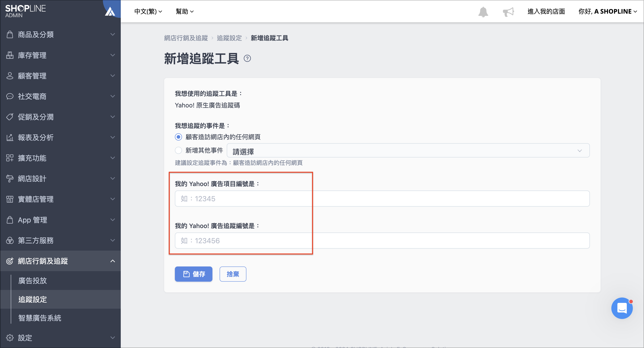Click the 庫存管理 inventory boxes icon
The width and height of the screenshot is (644, 348).
pos(10,55)
